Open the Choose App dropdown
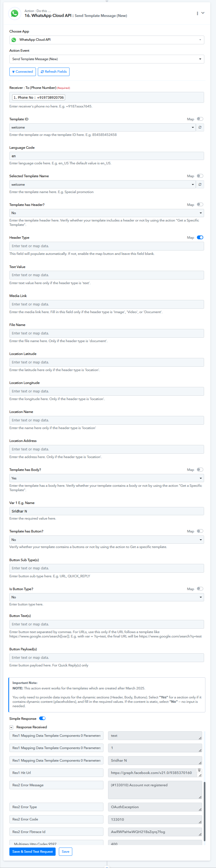Viewport: 216px width, 868px height. point(106,40)
